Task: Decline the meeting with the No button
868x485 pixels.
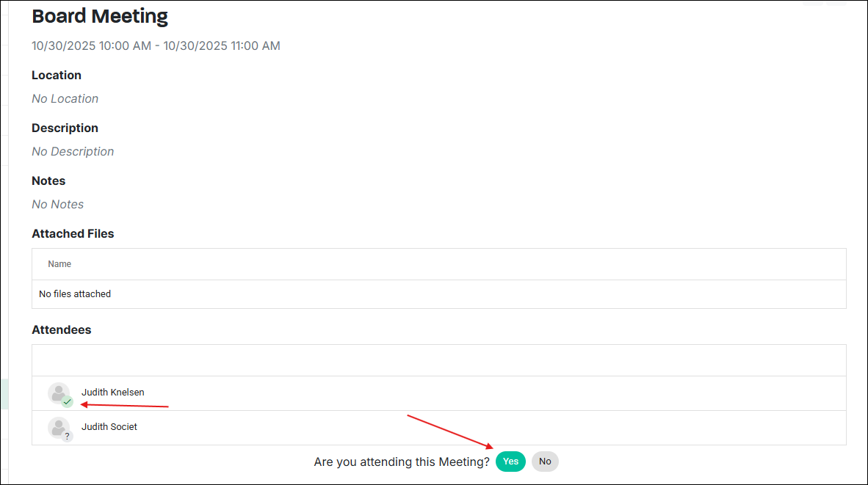Action: 545,462
